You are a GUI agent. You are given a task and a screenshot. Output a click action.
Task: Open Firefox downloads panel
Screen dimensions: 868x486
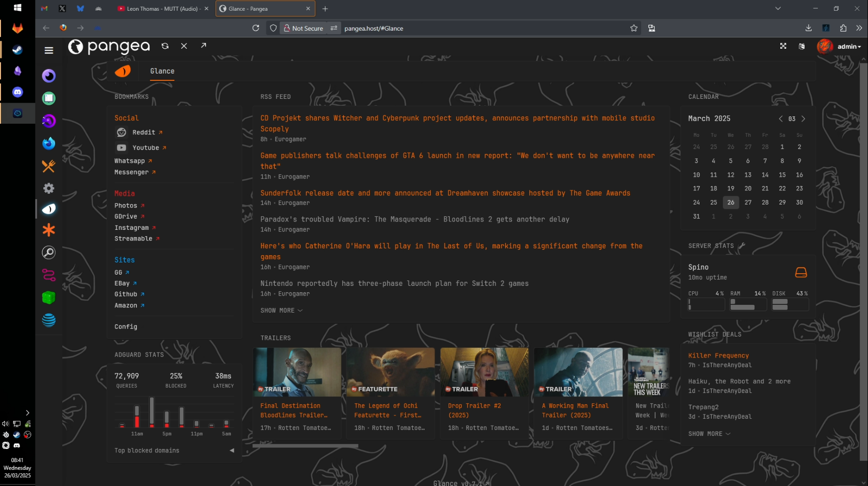(809, 28)
